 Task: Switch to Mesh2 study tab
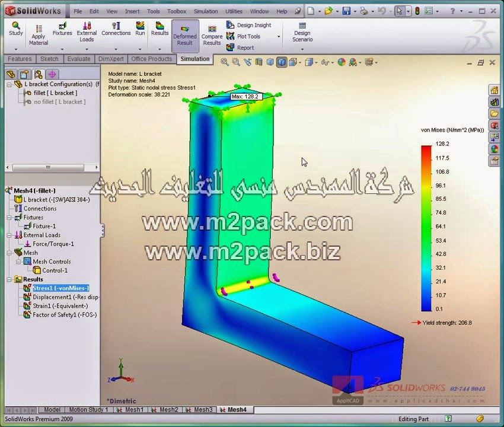click(165, 410)
